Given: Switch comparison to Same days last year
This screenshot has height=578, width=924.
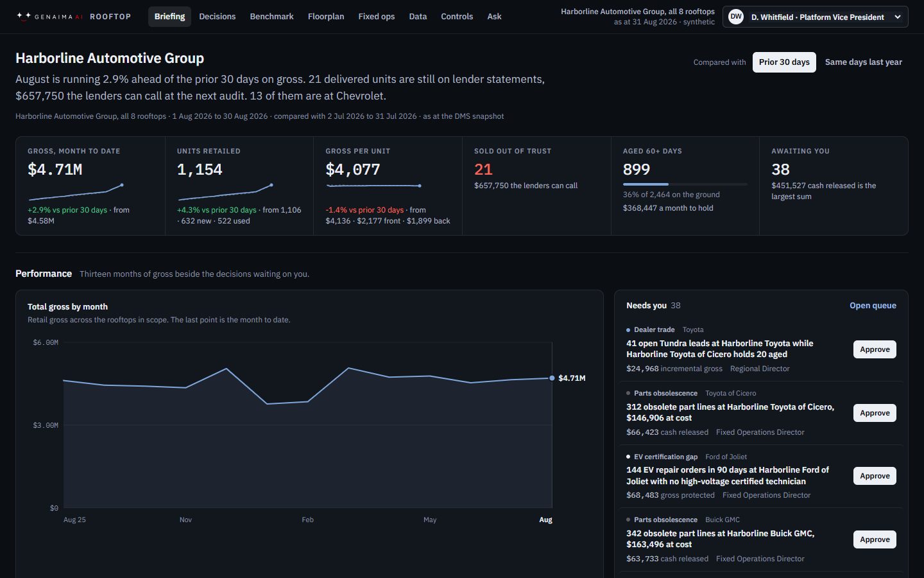Looking at the screenshot, I should pos(863,62).
